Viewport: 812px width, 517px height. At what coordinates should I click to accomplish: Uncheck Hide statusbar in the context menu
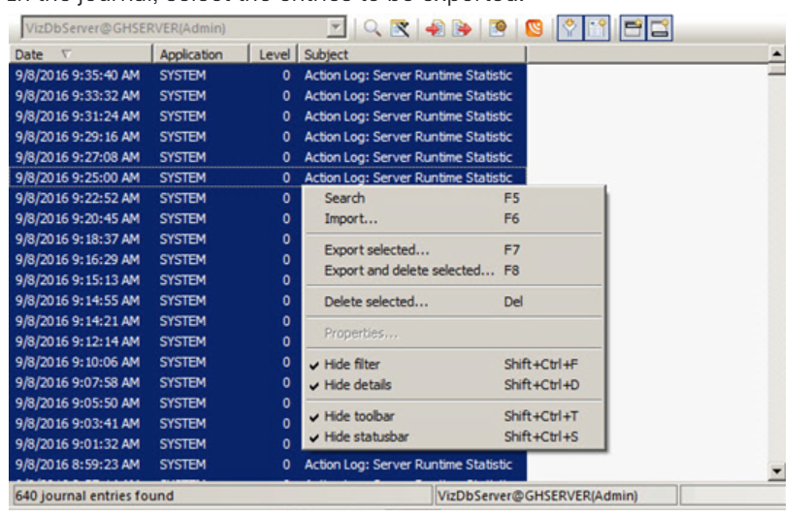454,436
